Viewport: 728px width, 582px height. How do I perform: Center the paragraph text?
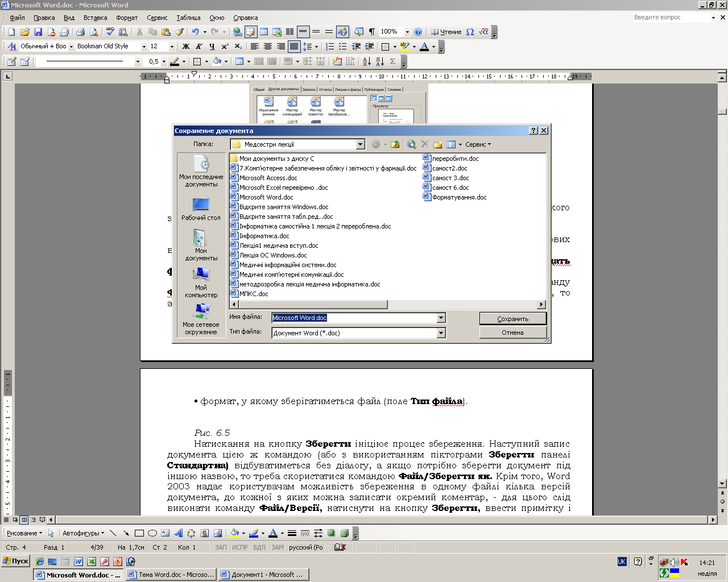268,47
